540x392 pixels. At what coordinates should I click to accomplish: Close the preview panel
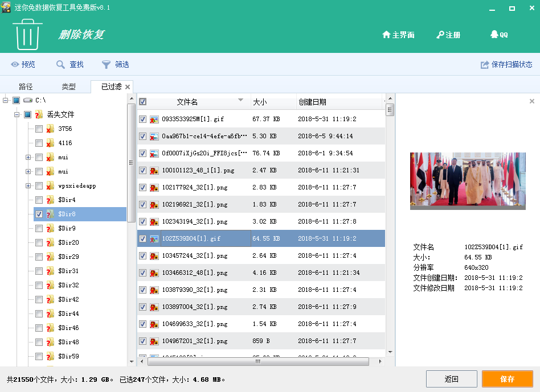pyautogui.click(x=531, y=101)
